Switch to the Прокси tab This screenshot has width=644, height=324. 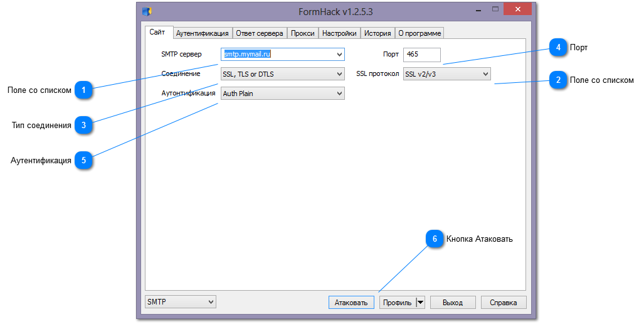point(303,33)
